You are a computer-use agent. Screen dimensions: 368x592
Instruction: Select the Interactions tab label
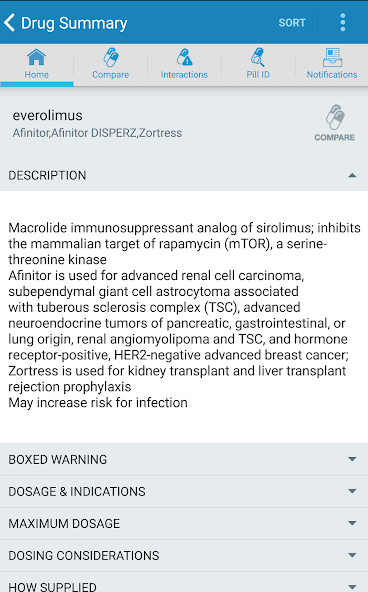184,74
